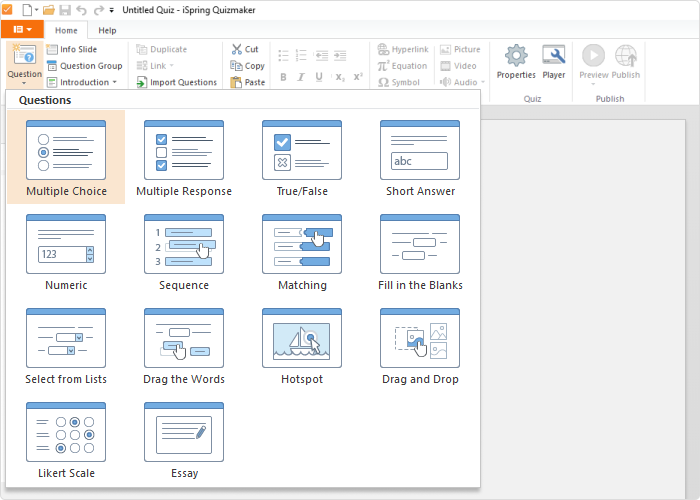Select the Fill in the Blanks type
Image resolution: width=700 pixels, height=500 pixels.
(x=420, y=252)
